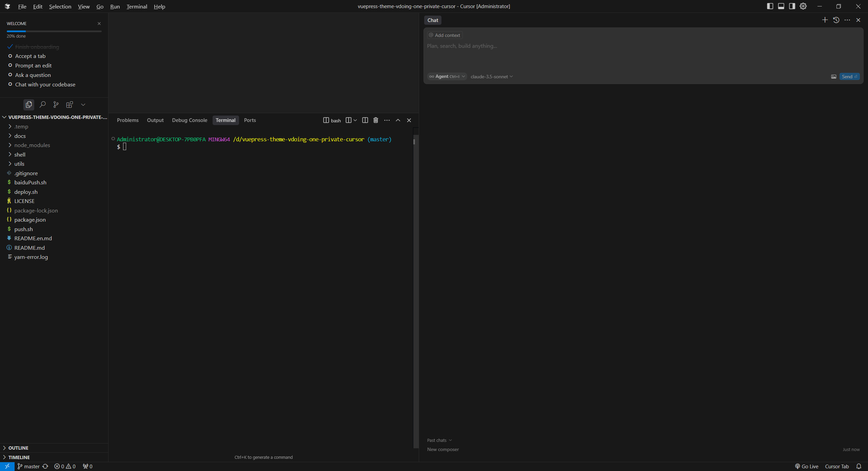Close the Chat panel
Screen dimensions: 868x471
858,20
